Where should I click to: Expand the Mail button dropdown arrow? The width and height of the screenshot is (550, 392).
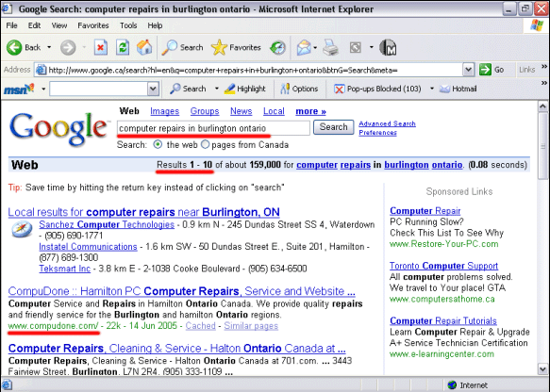pyautogui.click(x=315, y=47)
